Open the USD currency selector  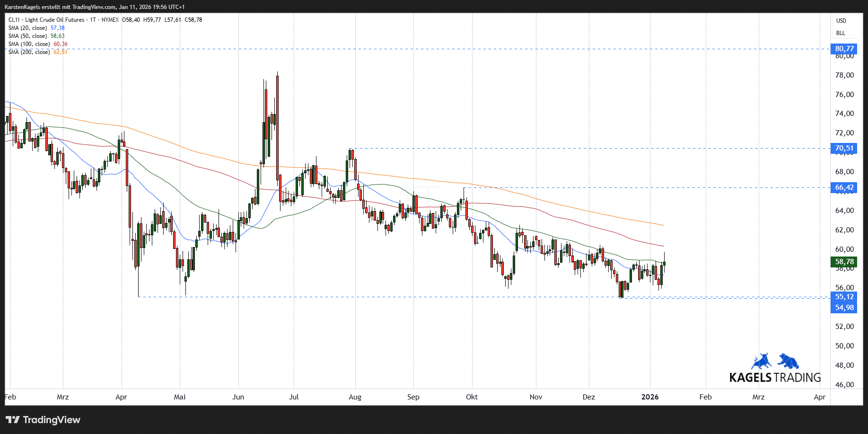(841, 21)
